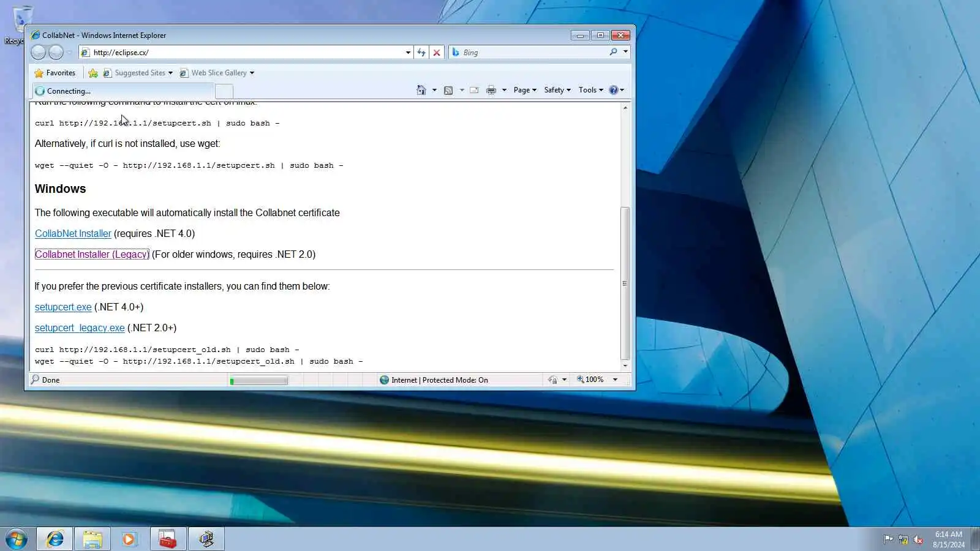980x551 pixels.
Task: Open the Collabnet Installer (Legacy) link
Action: point(92,255)
